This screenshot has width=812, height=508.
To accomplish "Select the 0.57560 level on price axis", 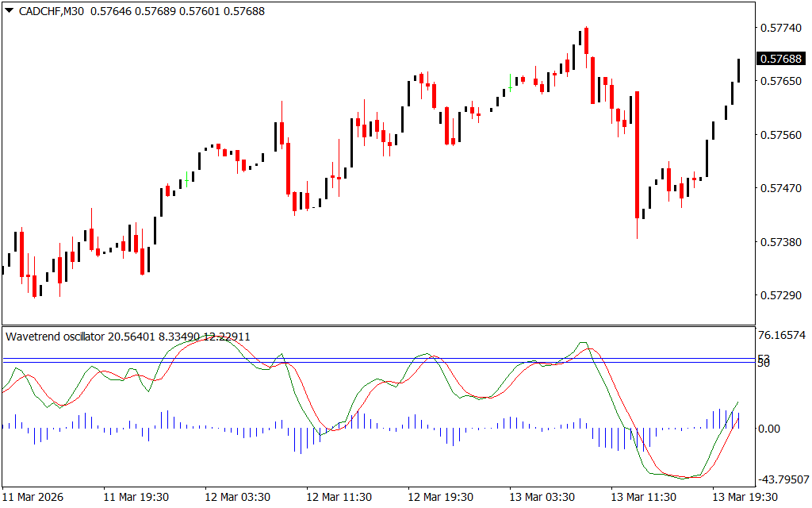I will point(779,135).
